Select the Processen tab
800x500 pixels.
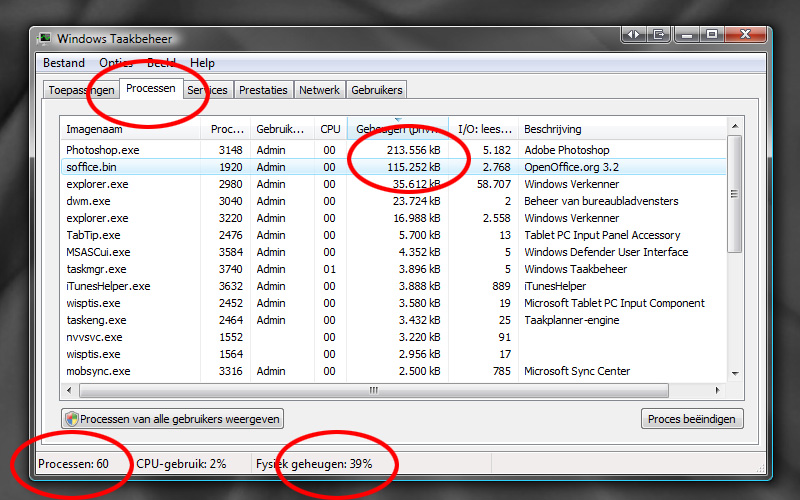151,88
